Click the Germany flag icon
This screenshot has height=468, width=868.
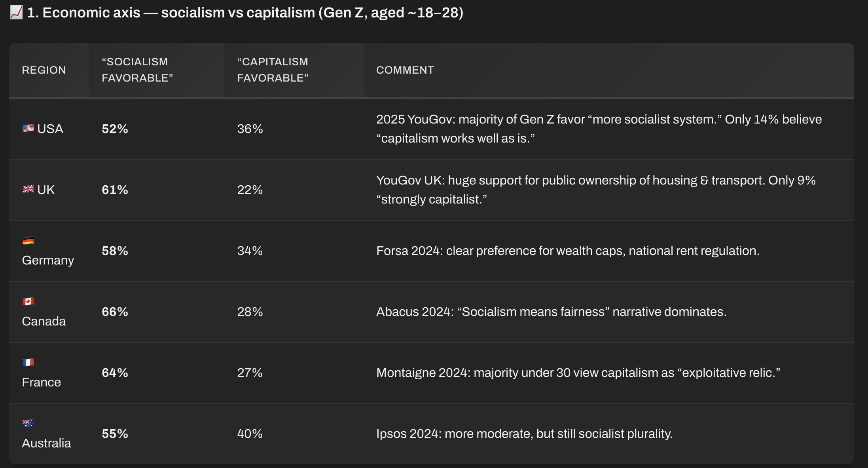pyautogui.click(x=28, y=241)
